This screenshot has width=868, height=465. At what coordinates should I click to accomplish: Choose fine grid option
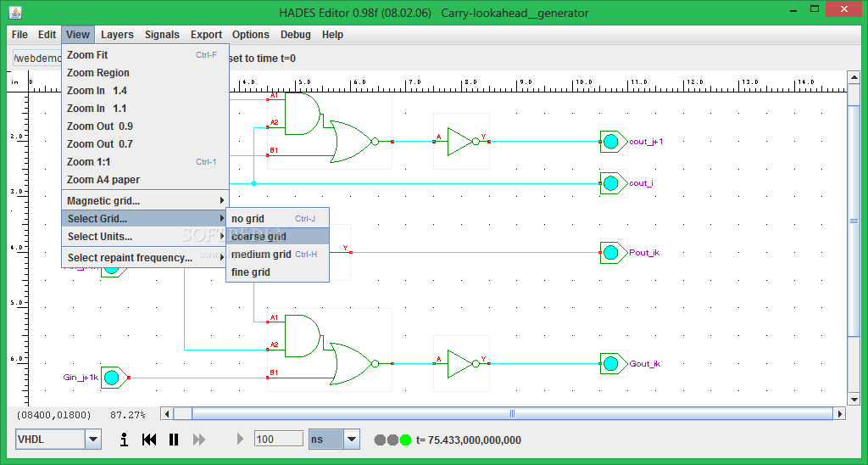277,272
